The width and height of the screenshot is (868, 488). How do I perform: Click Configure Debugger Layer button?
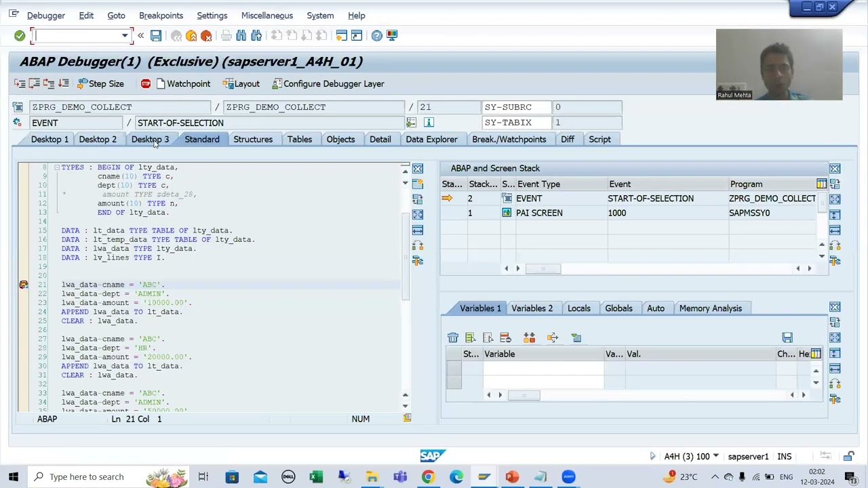point(328,83)
